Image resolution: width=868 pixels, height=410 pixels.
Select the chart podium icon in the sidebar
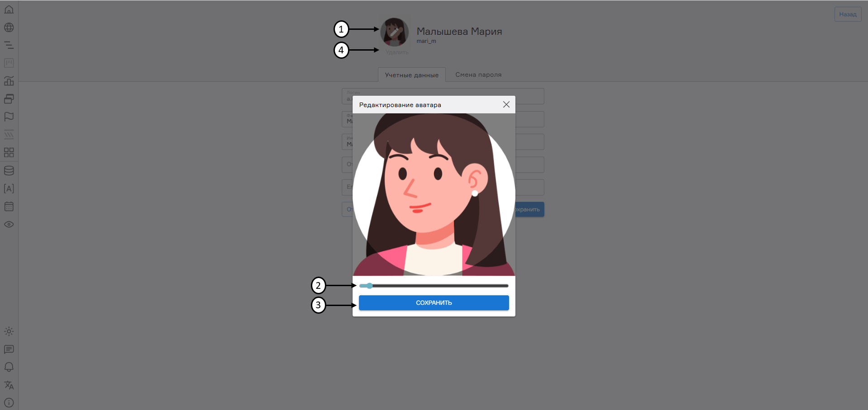[9, 81]
